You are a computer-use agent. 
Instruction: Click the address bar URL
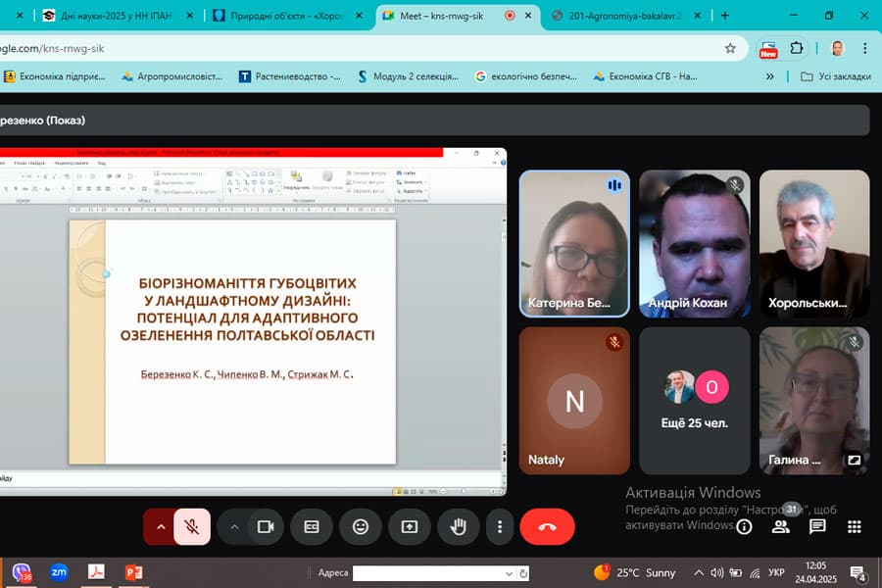(x=52, y=48)
